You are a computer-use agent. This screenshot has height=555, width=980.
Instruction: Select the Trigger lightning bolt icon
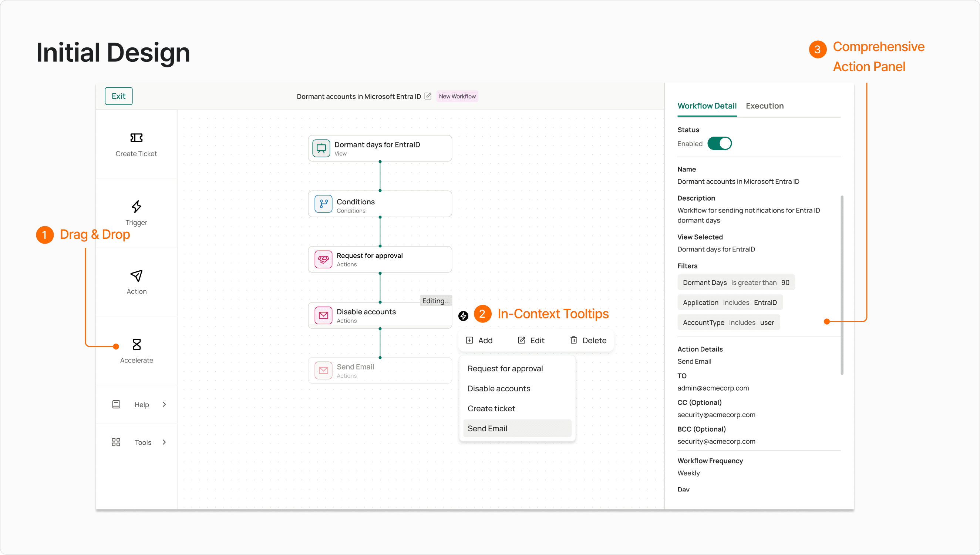(x=137, y=207)
